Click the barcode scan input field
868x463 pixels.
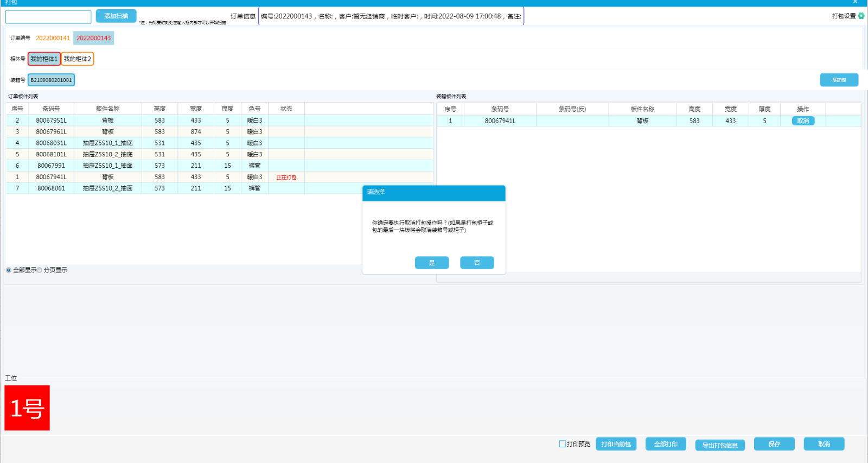click(x=48, y=17)
